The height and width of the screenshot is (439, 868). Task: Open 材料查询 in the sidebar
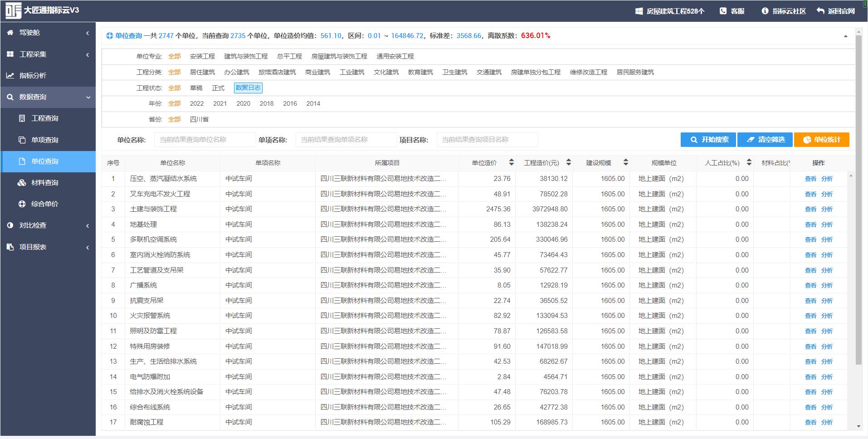tap(48, 183)
